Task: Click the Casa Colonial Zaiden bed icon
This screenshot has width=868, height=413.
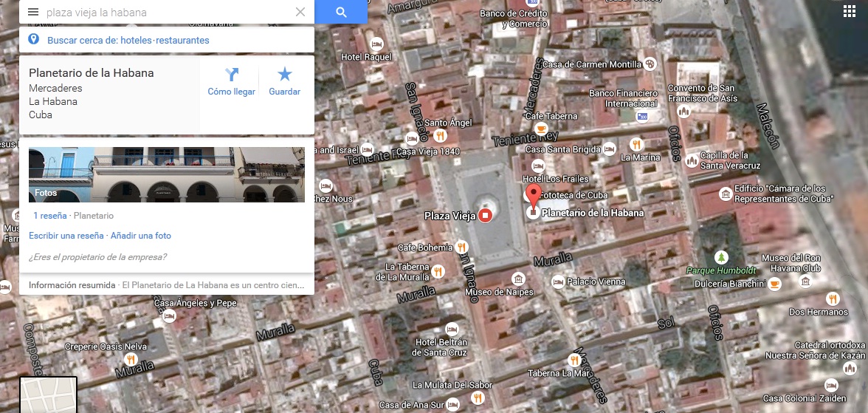Action: pos(831,385)
